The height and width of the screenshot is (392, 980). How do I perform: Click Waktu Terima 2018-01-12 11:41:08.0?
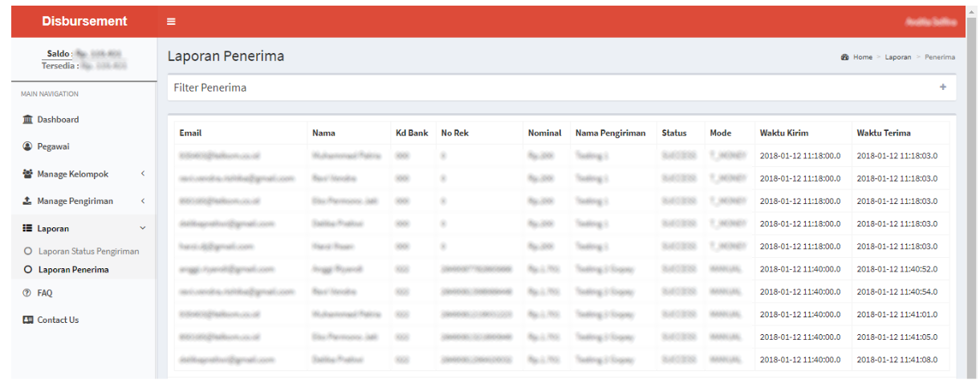click(x=897, y=360)
